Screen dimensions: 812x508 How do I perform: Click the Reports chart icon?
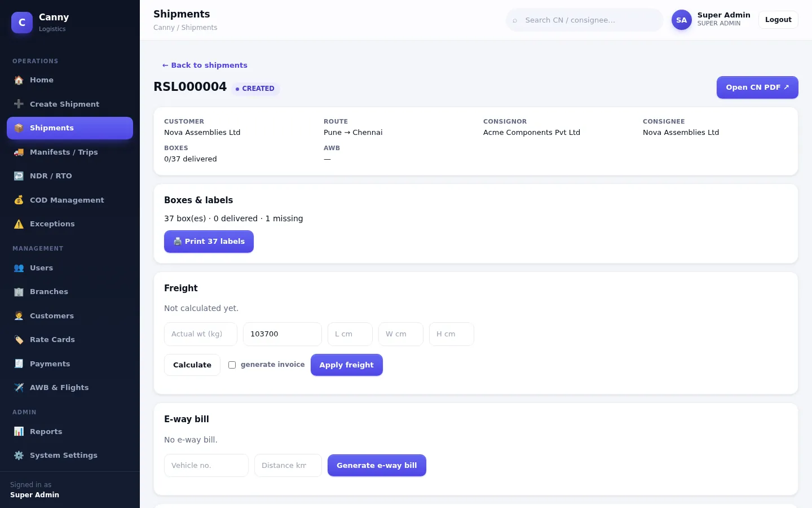tap(19, 432)
